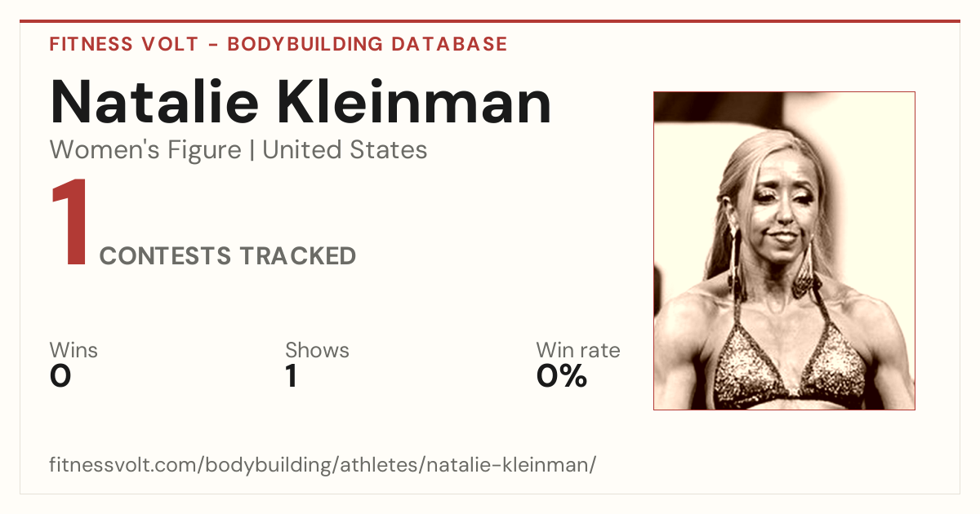Click the Fitness Volt header text
Image resolution: width=980 pixels, height=514 pixels.
(x=122, y=44)
